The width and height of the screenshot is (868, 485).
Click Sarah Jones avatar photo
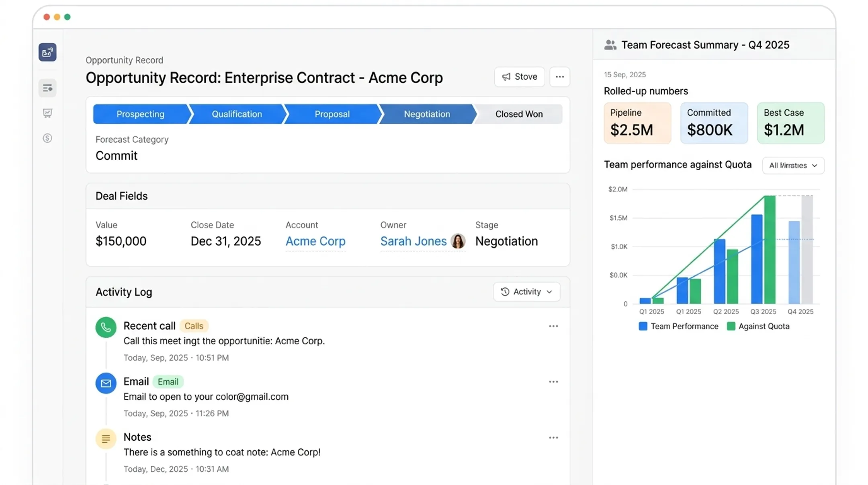(x=458, y=241)
